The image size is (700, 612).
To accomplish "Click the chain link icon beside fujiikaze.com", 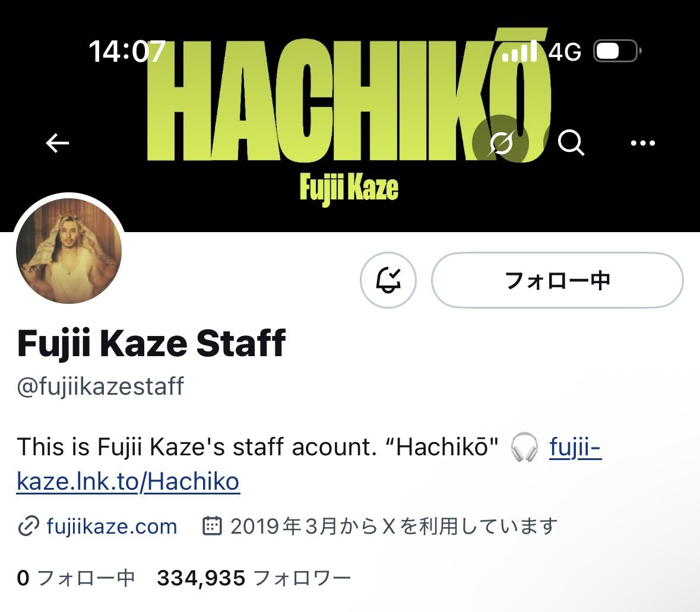I will point(28,527).
